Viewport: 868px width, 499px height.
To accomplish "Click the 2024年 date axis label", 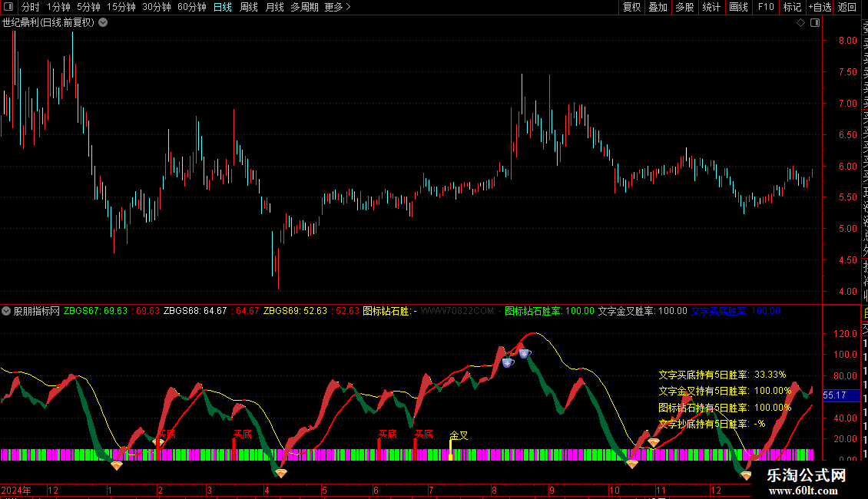I will (x=16, y=490).
